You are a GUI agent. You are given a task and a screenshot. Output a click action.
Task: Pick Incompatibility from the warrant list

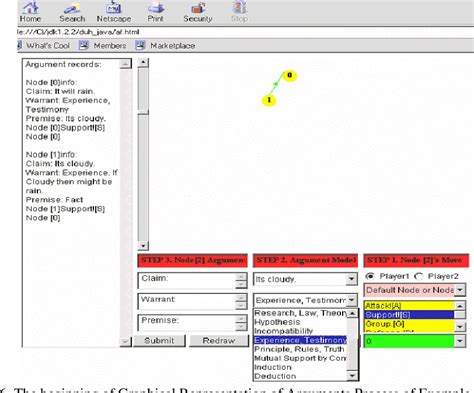pyautogui.click(x=300, y=331)
